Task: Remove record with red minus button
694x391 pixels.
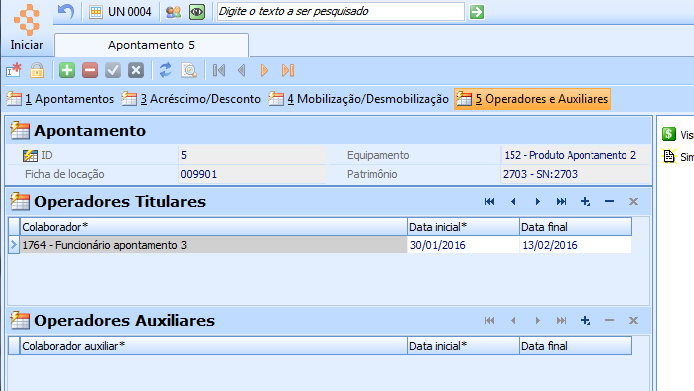Action: 90,70
